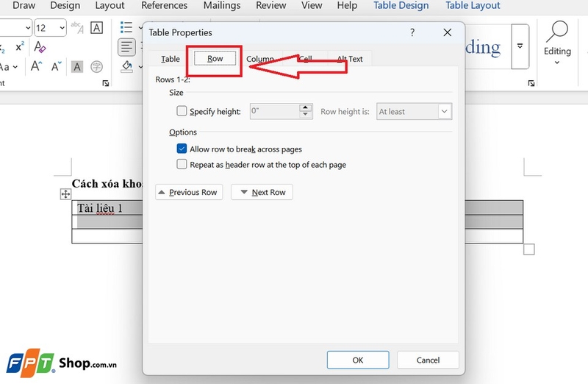Decrease row height with down spinner
588x384 pixels.
(x=306, y=115)
